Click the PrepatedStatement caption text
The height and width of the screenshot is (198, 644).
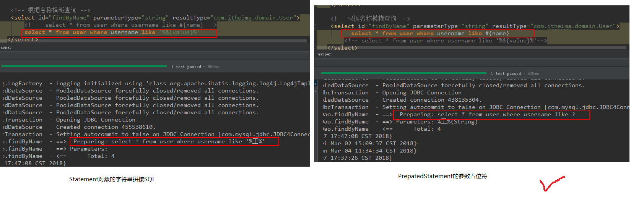pyautogui.click(x=442, y=176)
